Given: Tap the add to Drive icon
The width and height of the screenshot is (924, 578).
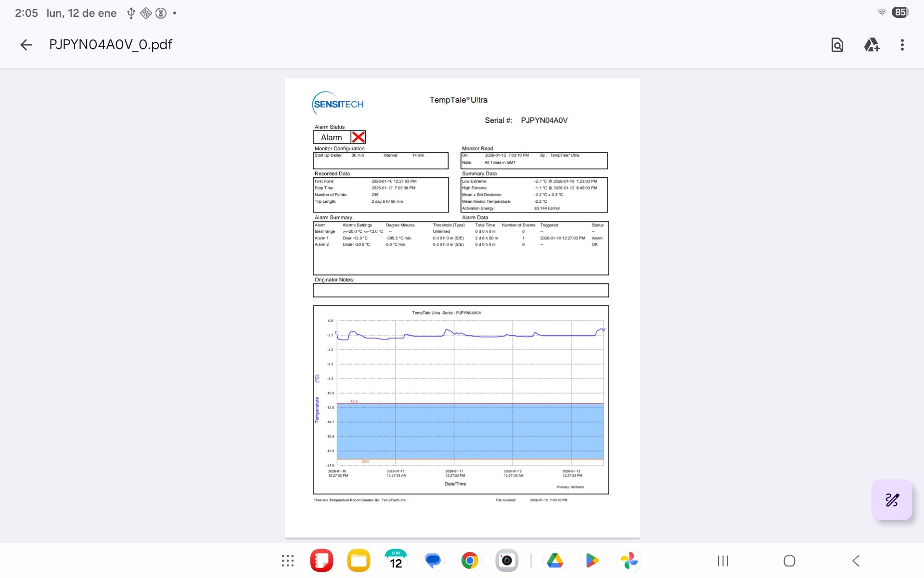Looking at the screenshot, I should pyautogui.click(x=872, y=45).
